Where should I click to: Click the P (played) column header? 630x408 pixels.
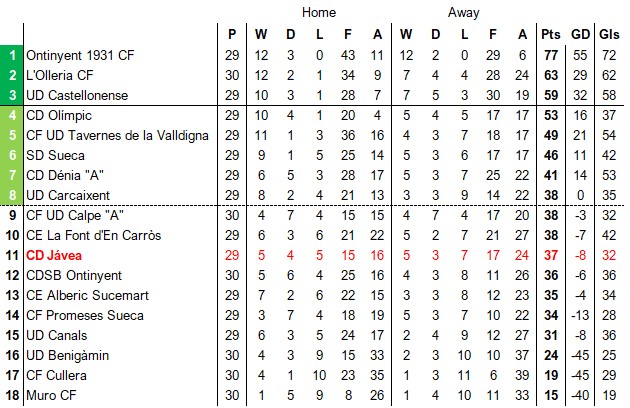click(x=232, y=34)
